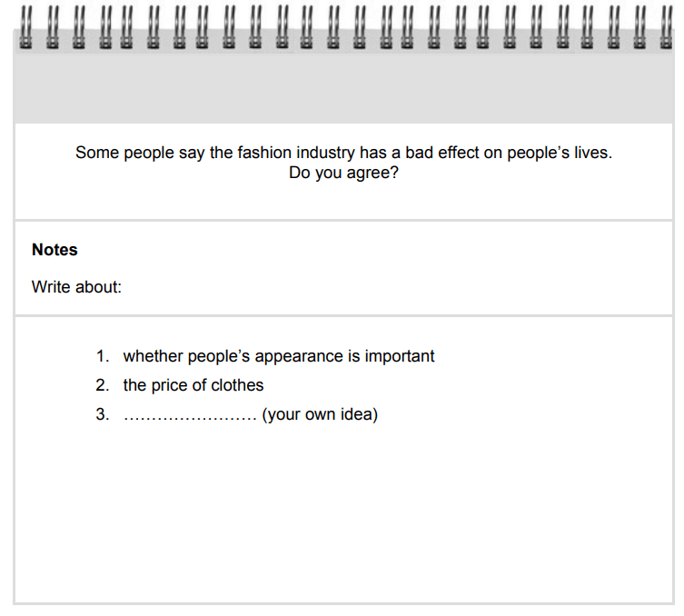Click the word "appearance" in item 1
684x616 pixels.
coord(299,356)
